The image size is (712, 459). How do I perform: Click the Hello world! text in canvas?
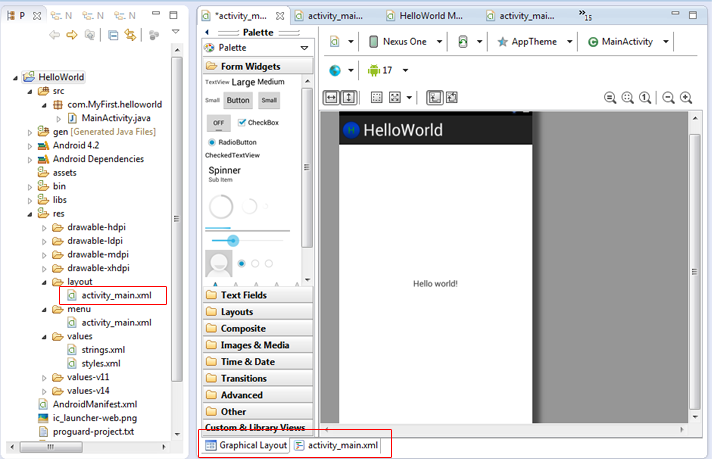click(x=435, y=284)
